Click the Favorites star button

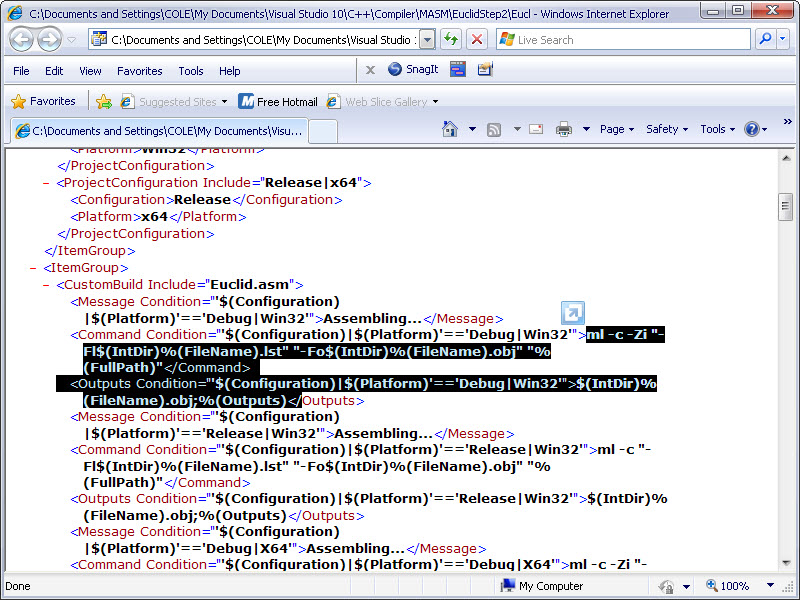click(x=43, y=101)
